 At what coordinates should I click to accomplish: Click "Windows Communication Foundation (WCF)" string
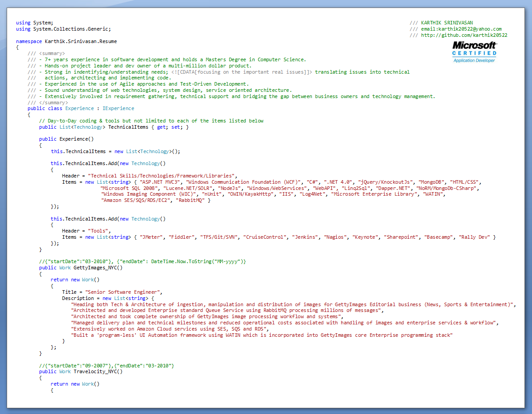tap(243, 182)
